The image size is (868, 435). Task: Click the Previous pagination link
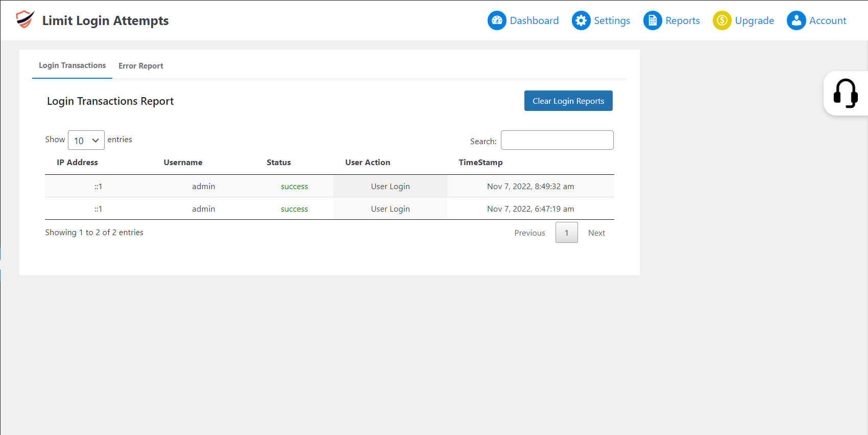click(529, 233)
